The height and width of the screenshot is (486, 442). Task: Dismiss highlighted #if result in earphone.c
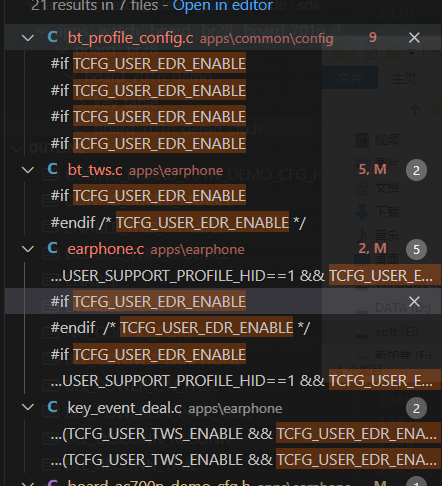tap(414, 302)
